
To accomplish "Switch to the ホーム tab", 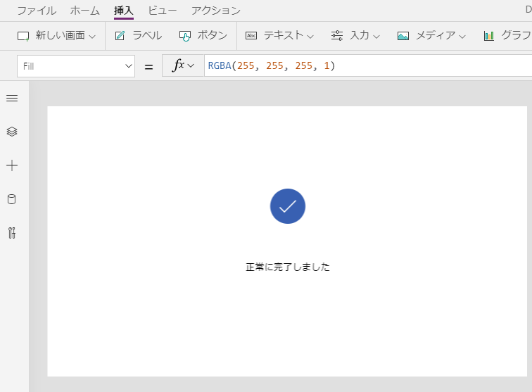I will [85, 11].
